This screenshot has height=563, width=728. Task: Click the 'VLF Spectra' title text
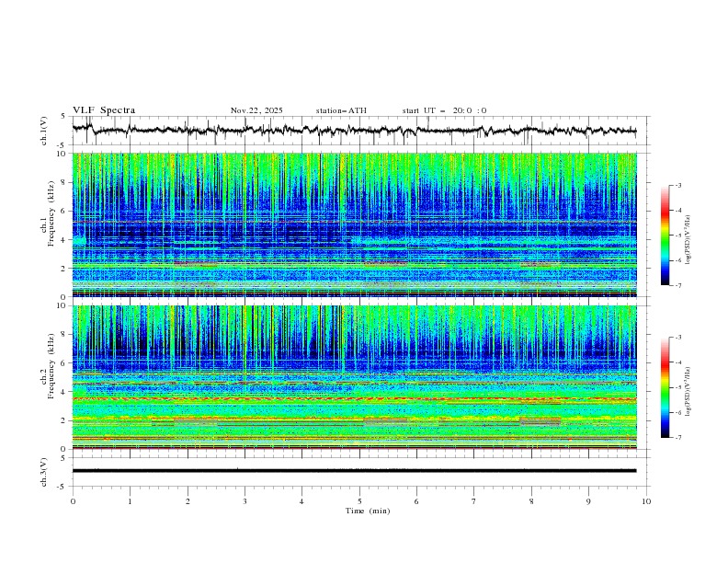pos(104,110)
